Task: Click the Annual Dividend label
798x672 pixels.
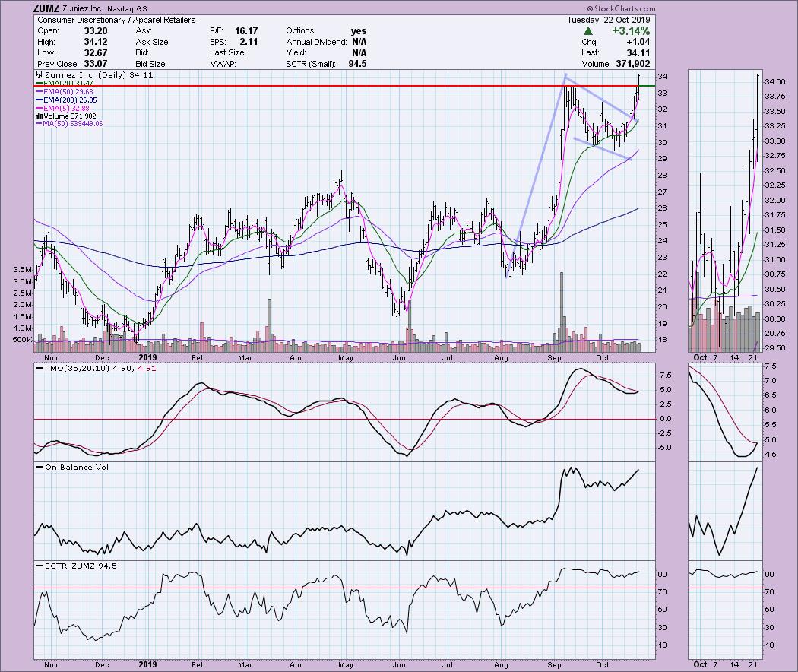Action: pyautogui.click(x=316, y=42)
